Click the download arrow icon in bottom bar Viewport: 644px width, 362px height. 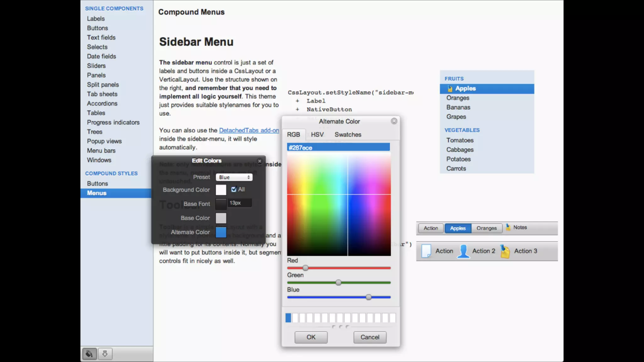click(x=105, y=354)
